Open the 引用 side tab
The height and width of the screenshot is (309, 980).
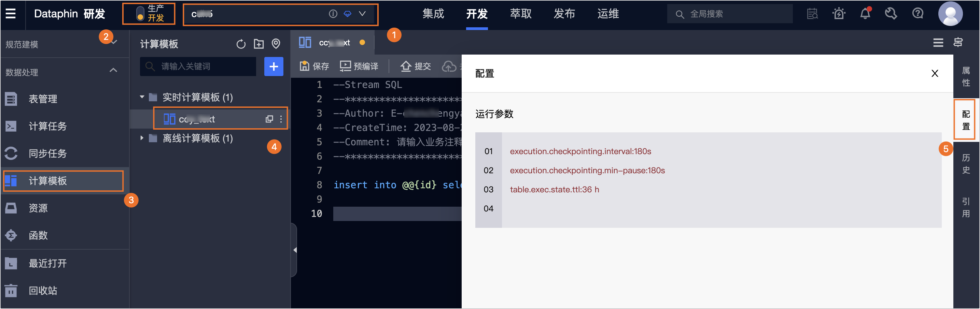click(x=966, y=207)
